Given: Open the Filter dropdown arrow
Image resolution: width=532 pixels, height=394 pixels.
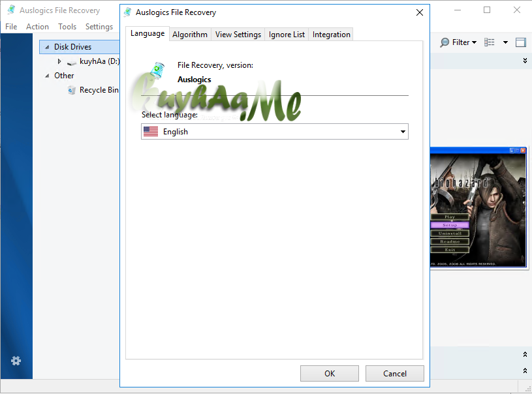Looking at the screenshot, I should click(x=475, y=42).
